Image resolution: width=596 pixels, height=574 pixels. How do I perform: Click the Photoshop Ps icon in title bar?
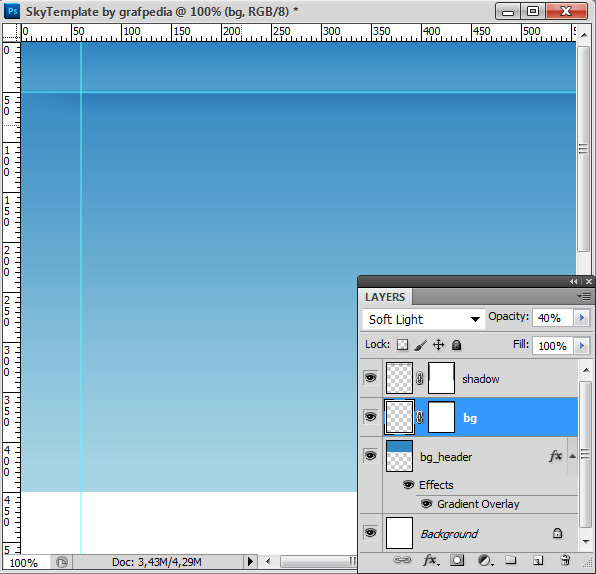point(12,11)
